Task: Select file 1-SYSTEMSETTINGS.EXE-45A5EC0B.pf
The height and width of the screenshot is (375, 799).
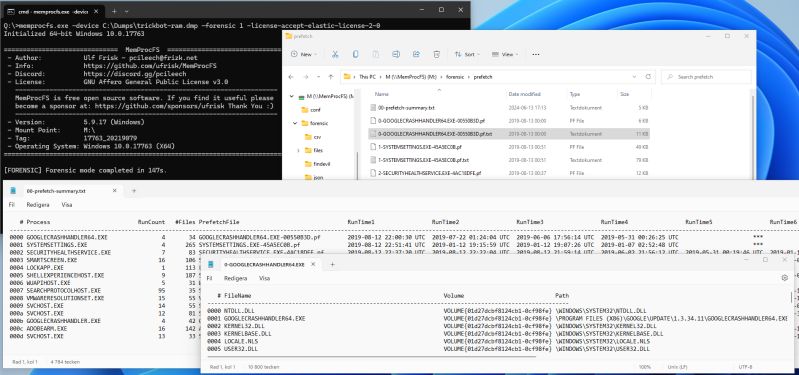Action: click(420, 147)
